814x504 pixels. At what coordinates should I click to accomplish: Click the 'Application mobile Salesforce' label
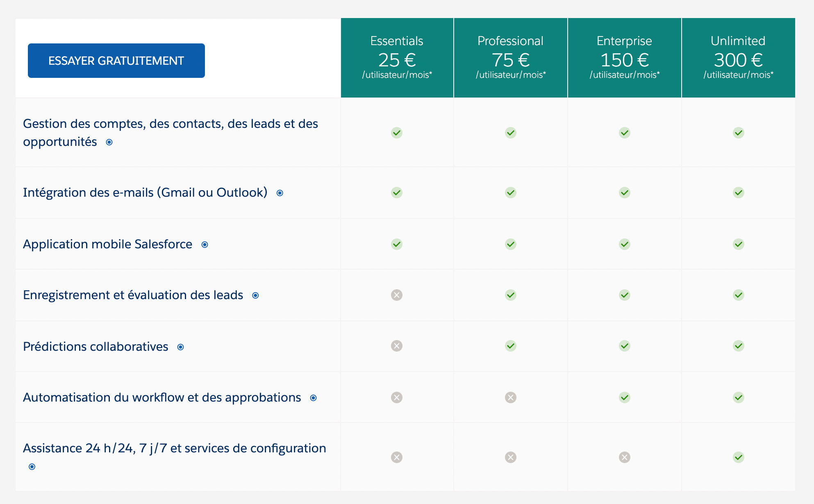click(107, 244)
